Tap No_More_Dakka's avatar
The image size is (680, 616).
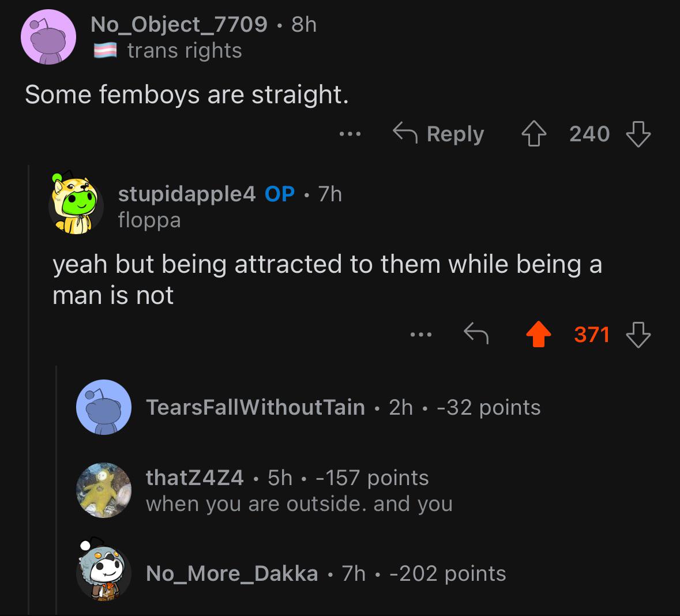tap(104, 572)
